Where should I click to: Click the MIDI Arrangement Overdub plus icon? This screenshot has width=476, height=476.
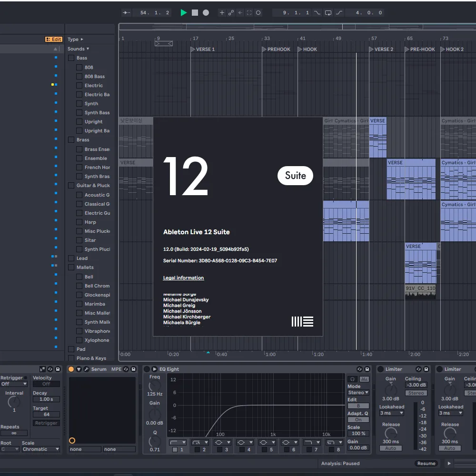pos(222,12)
